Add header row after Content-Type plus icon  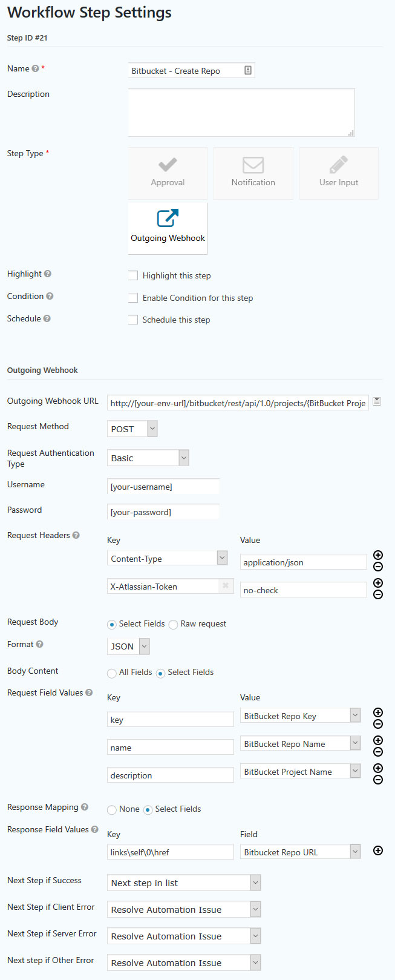tap(378, 555)
